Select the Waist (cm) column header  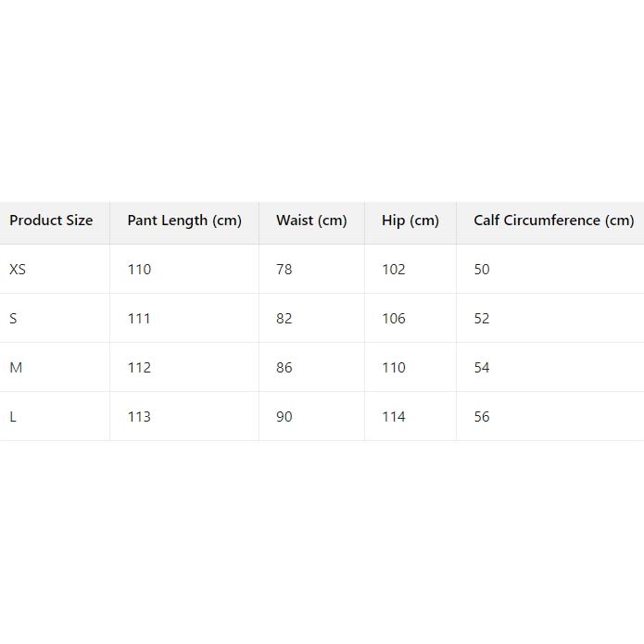(x=311, y=221)
